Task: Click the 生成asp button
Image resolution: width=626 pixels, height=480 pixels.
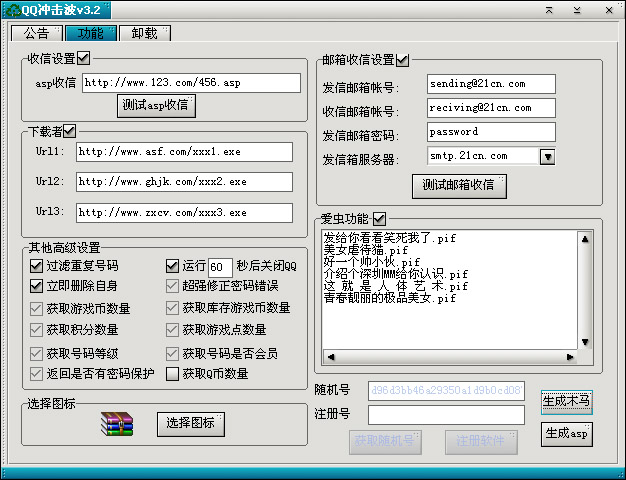Action: pos(567,434)
